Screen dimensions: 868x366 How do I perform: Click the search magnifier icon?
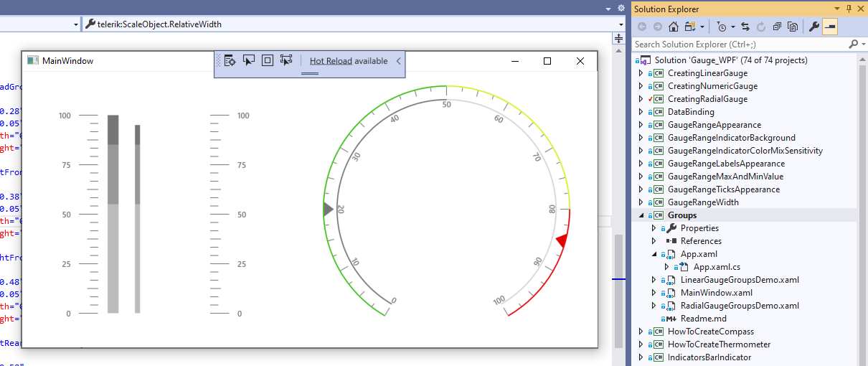[x=853, y=44]
